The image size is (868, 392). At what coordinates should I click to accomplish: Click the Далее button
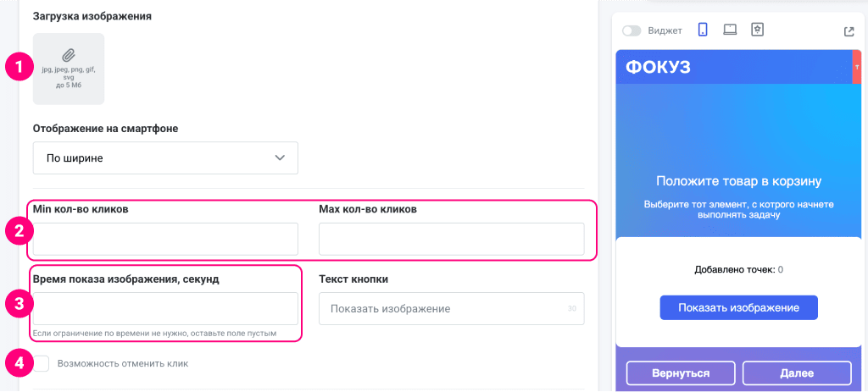[x=796, y=373]
